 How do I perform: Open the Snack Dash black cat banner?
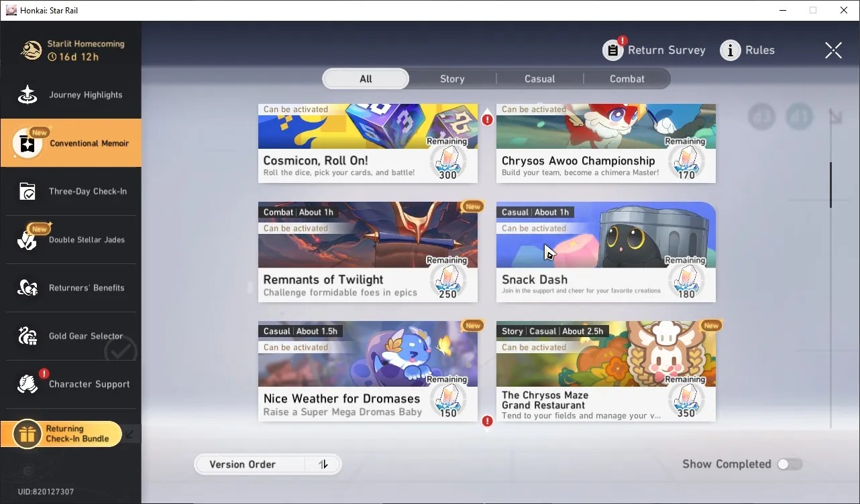[x=606, y=235]
